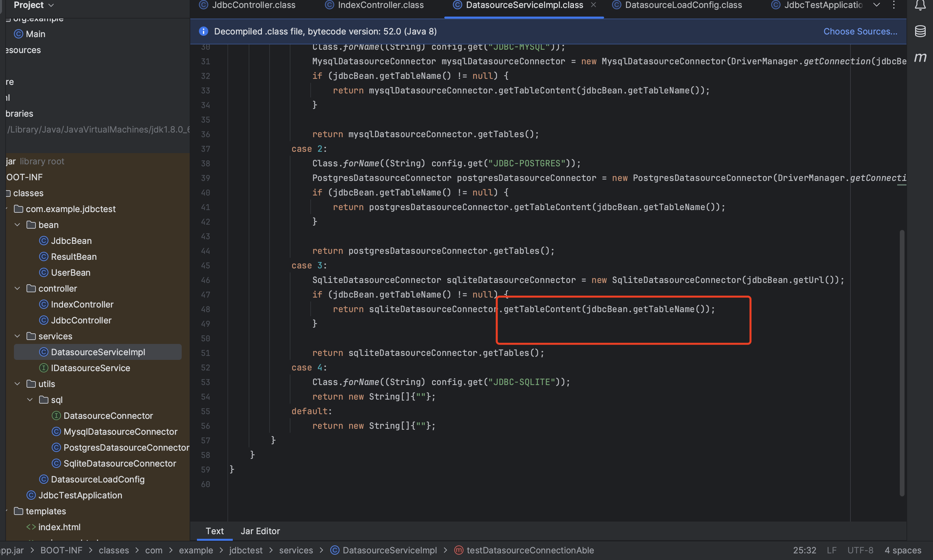
Task: Select SqliteDatasourceConnector class in tree
Action: (114, 463)
